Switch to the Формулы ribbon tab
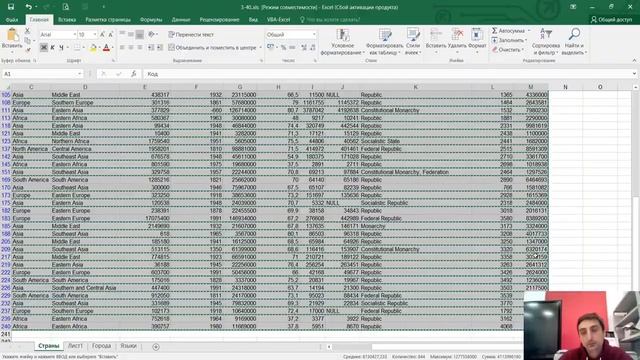 pyautogui.click(x=151, y=20)
